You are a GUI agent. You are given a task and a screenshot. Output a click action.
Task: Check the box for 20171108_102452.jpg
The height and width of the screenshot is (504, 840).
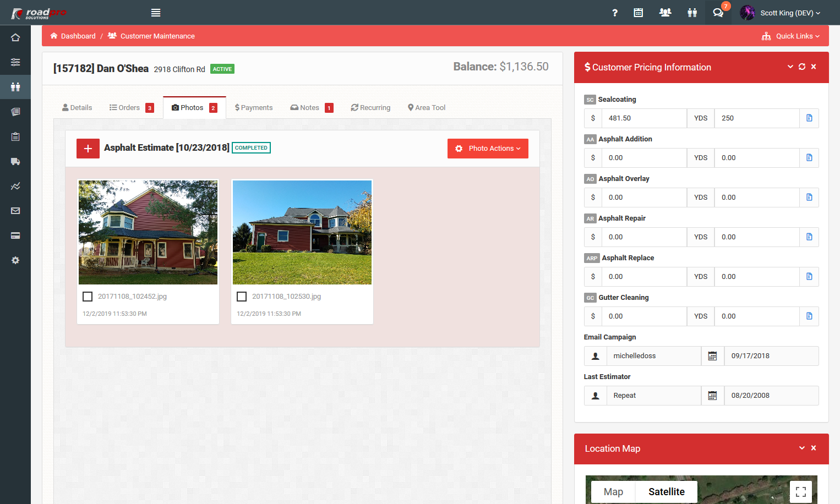[88, 297]
